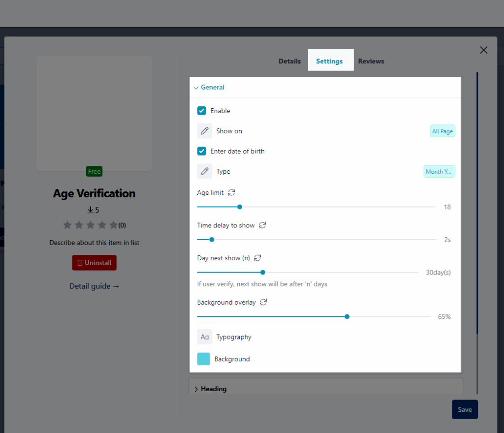504x433 pixels.
Task: Open the Background color swatch
Action: click(x=203, y=359)
